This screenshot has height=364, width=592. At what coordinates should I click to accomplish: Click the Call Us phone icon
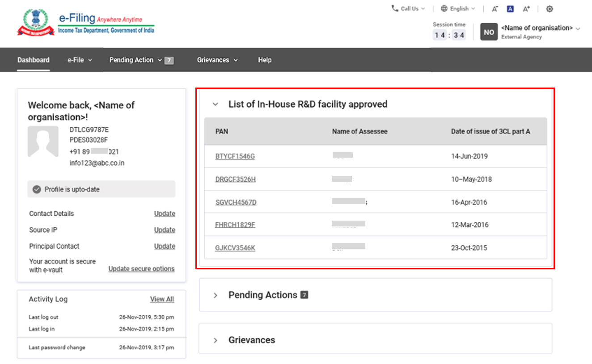(394, 8)
